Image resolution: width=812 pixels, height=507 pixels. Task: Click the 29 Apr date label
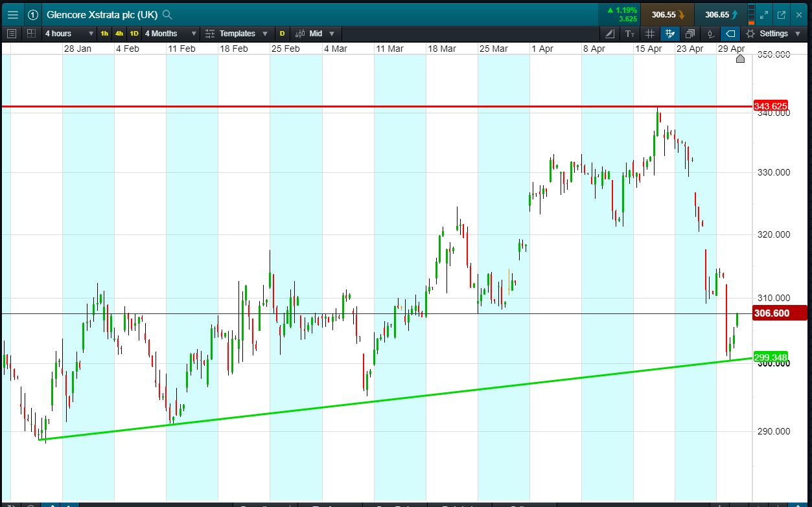click(732, 49)
